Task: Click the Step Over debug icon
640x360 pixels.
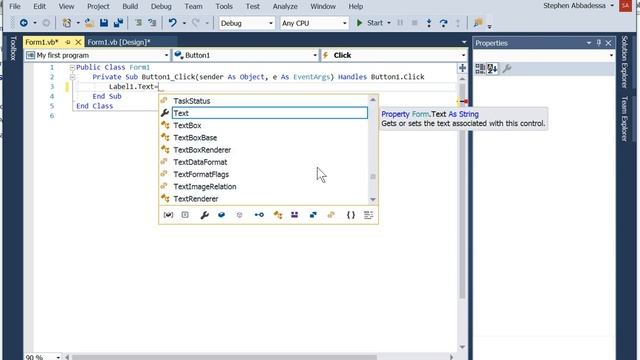Action: click(444, 23)
